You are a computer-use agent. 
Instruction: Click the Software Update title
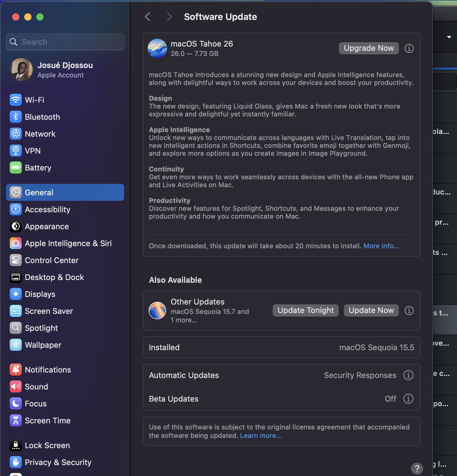pos(220,17)
